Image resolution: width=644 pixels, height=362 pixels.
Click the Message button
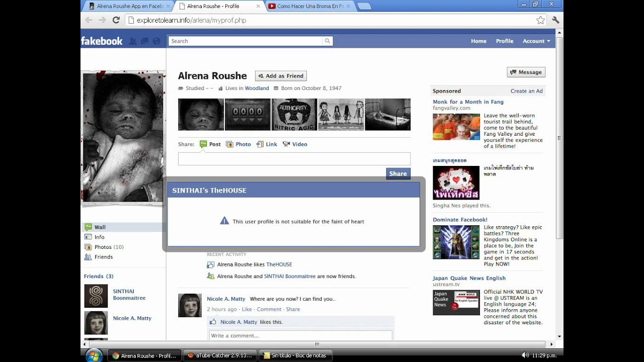coord(526,72)
